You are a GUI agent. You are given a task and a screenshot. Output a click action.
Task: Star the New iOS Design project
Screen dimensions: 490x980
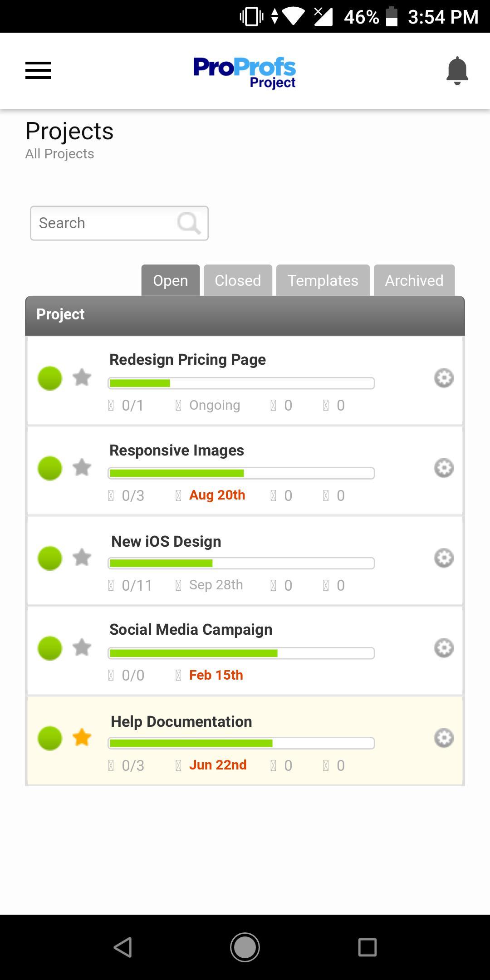(82, 557)
